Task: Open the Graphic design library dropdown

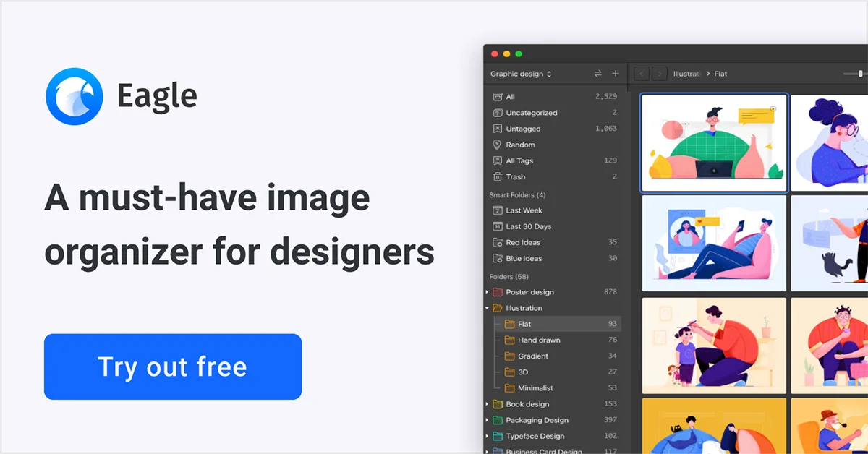Action: tap(521, 74)
